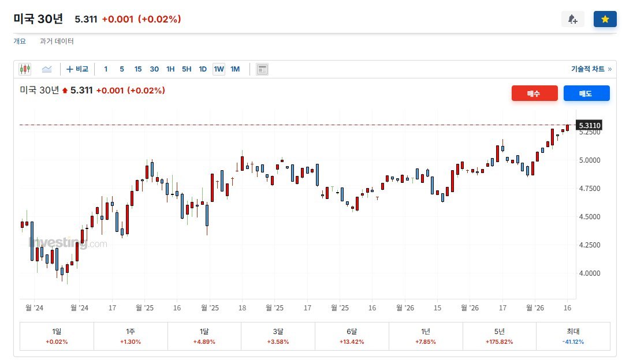This screenshot has height=364, width=622.
Task: Select the 최대 performance range
Action: [573, 336]
